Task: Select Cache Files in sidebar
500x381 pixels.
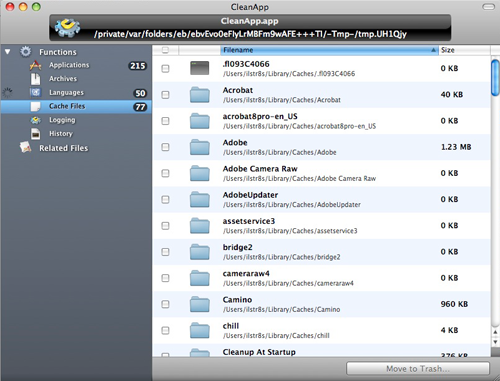Action: (76, 106)
